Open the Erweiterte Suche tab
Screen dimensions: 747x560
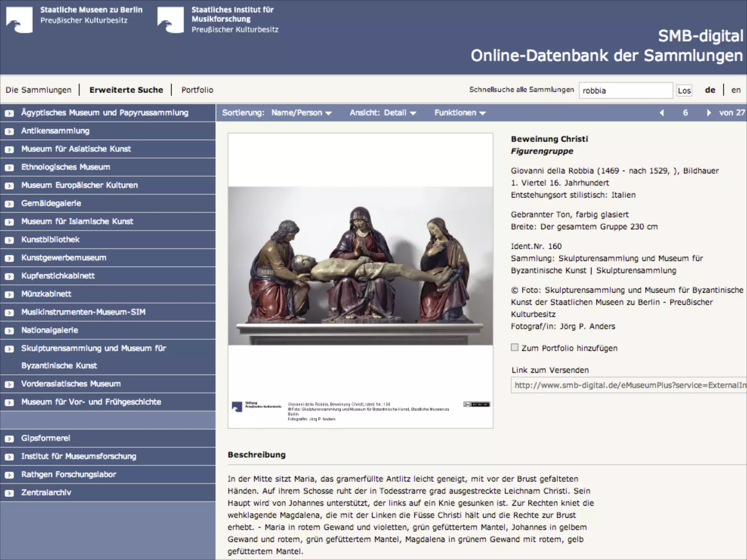[126, 90]
